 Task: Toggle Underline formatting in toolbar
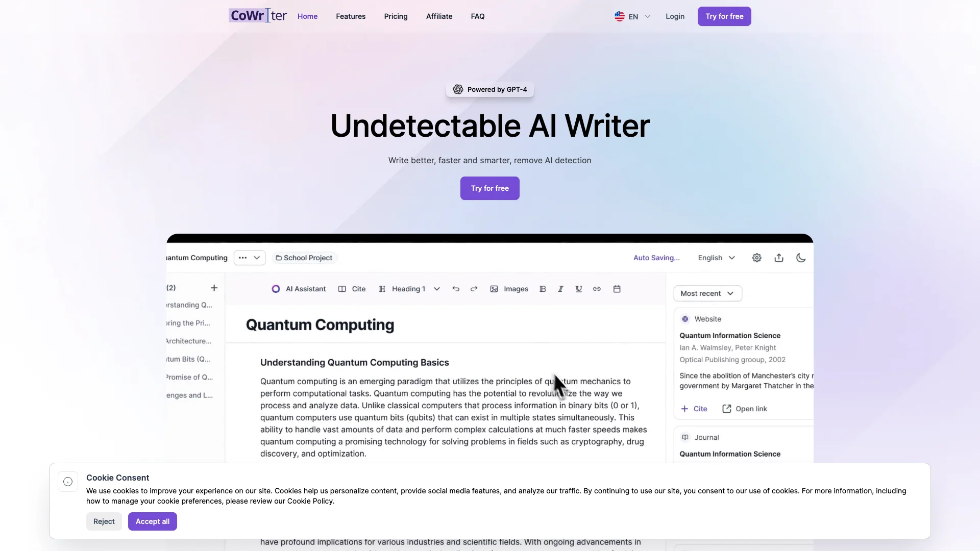pos(577,289)
